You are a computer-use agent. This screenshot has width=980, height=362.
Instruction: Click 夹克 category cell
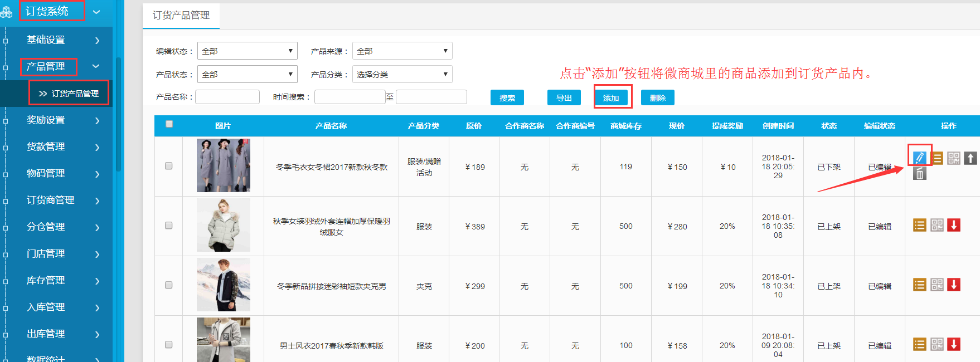(424, 286)
